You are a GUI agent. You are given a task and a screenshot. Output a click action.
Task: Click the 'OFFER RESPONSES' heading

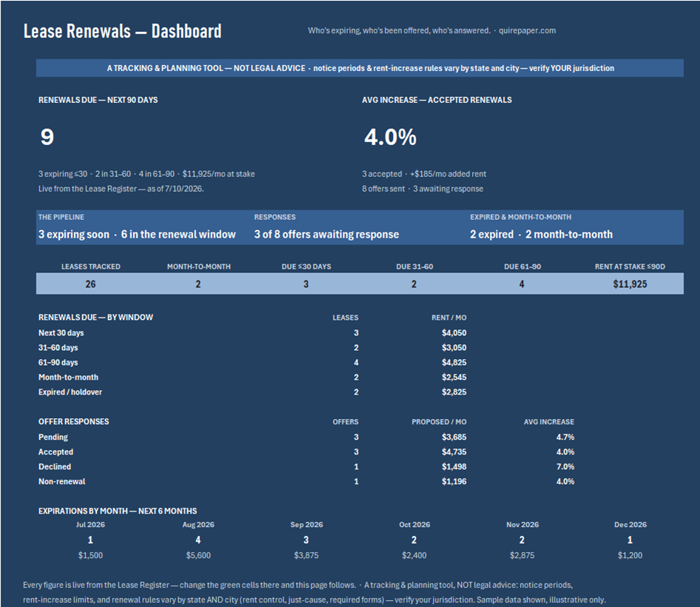pyautogui.click(x=74, y=422)
